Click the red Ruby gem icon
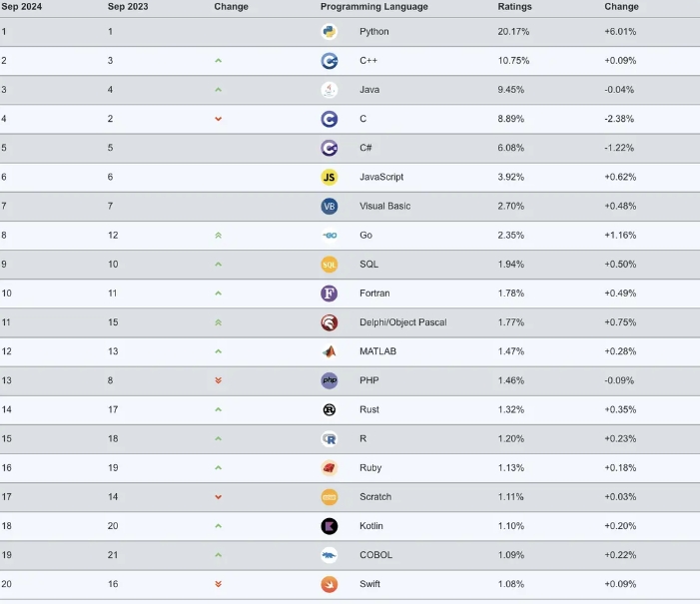 tap(329, 468)
